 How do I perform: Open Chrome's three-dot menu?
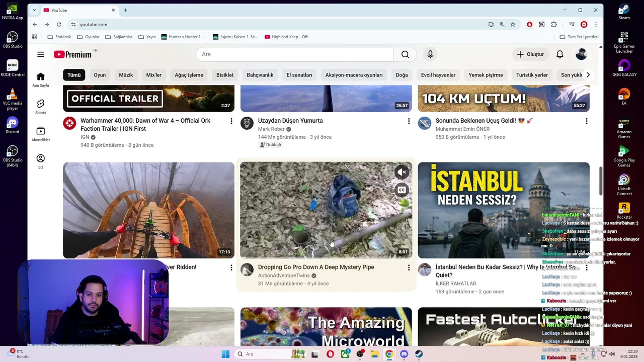pyautogui.click(x=596, y=24)
